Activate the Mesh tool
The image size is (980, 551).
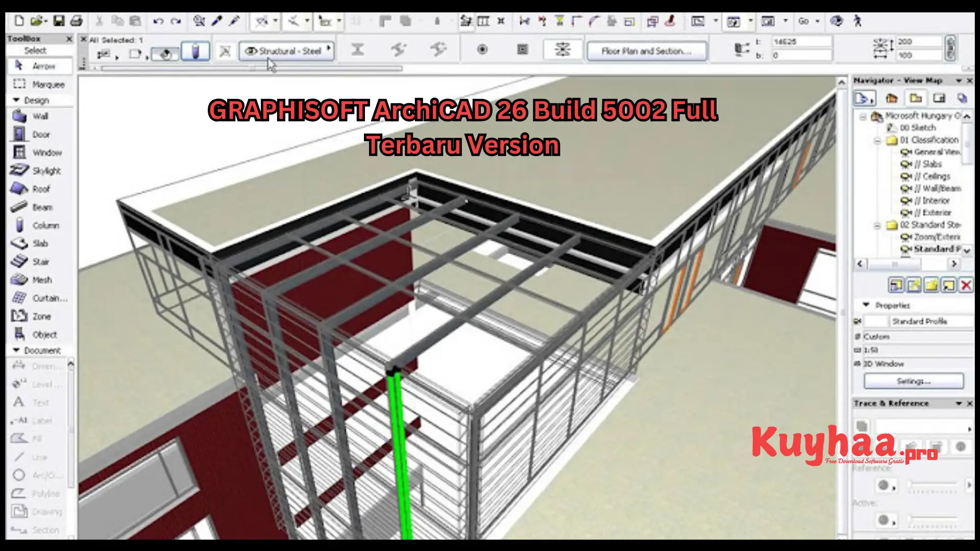pos(40,280)
